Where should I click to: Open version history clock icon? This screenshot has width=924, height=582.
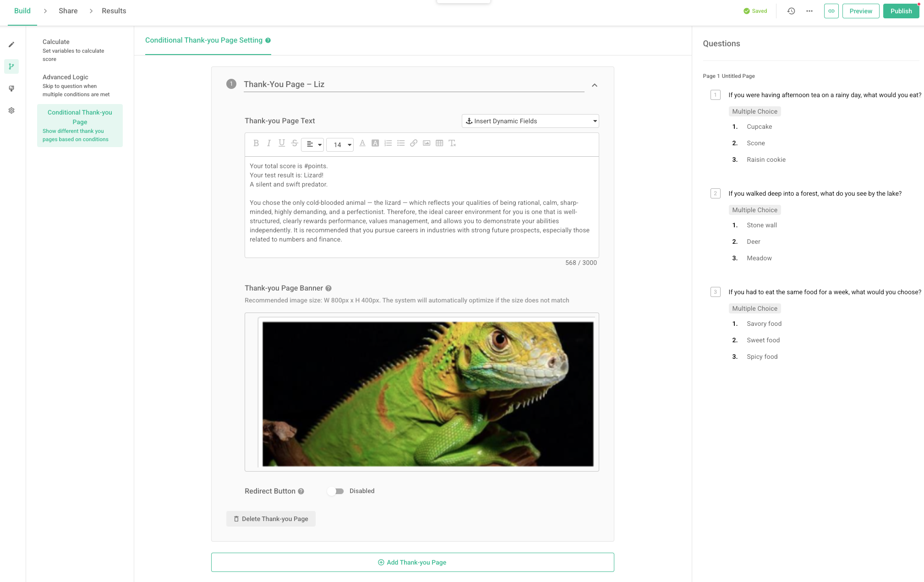point(791,11)
